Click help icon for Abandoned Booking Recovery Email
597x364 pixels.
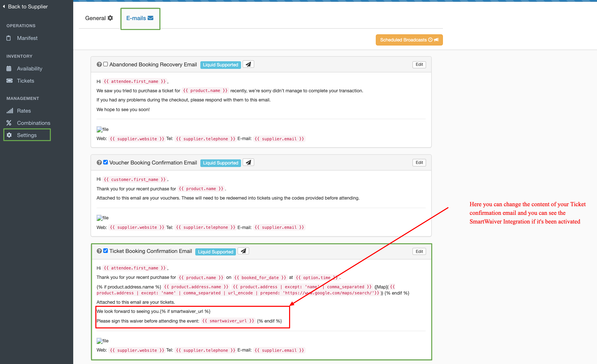[x=99, y=65]
